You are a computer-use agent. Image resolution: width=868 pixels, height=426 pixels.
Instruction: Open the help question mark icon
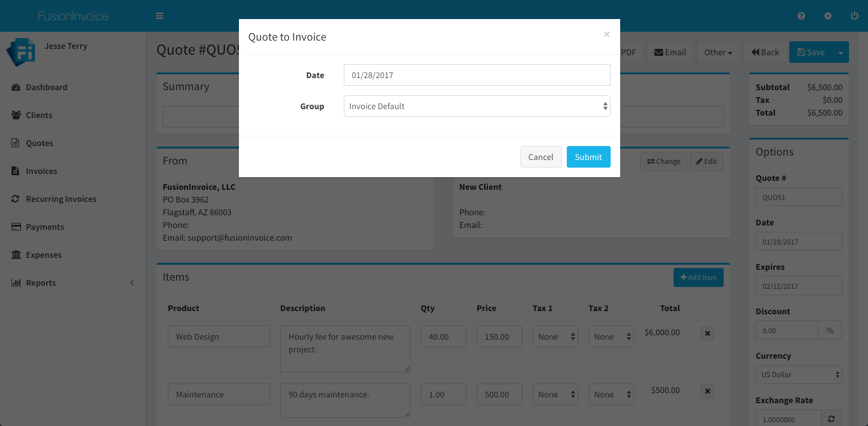click(801, 16)
